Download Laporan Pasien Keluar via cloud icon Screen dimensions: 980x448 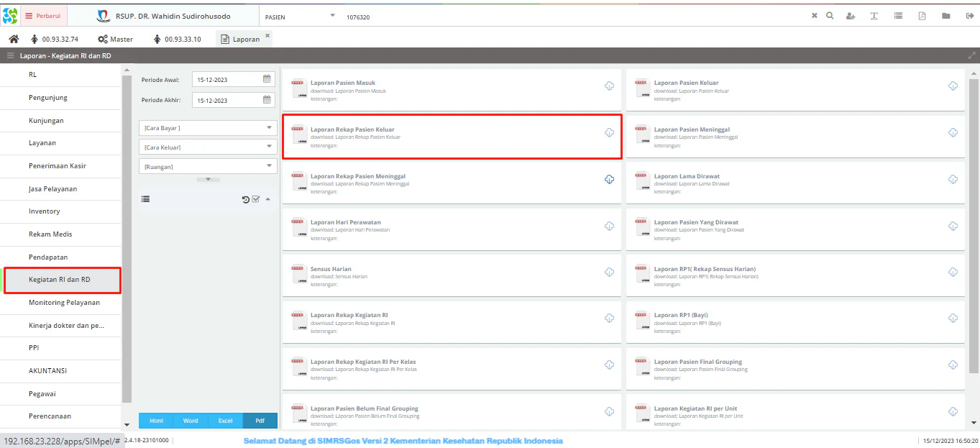point(953,86)
